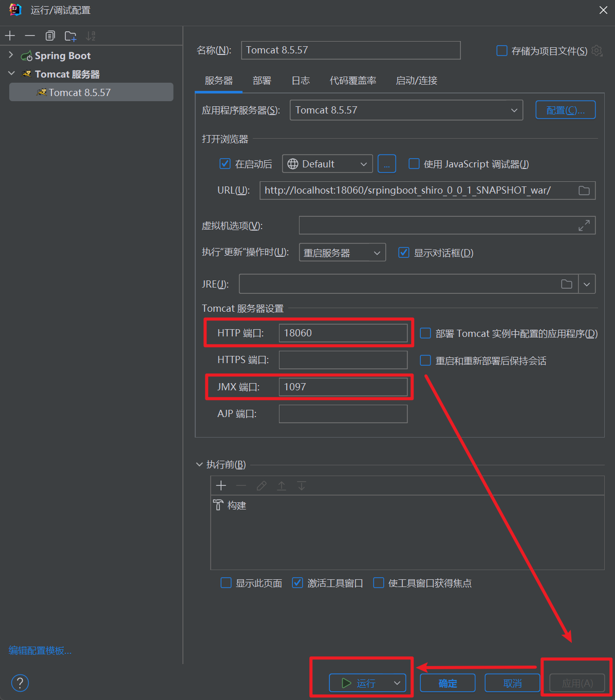The height and width of the screenshot is (700, 615).
Task: Close the 运行/调试配置 dialog
Action: 603,10
